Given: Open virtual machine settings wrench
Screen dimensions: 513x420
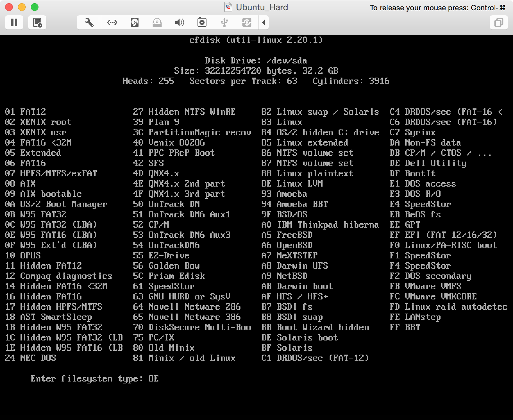Looking at the screenshot, I should (89, 22).
